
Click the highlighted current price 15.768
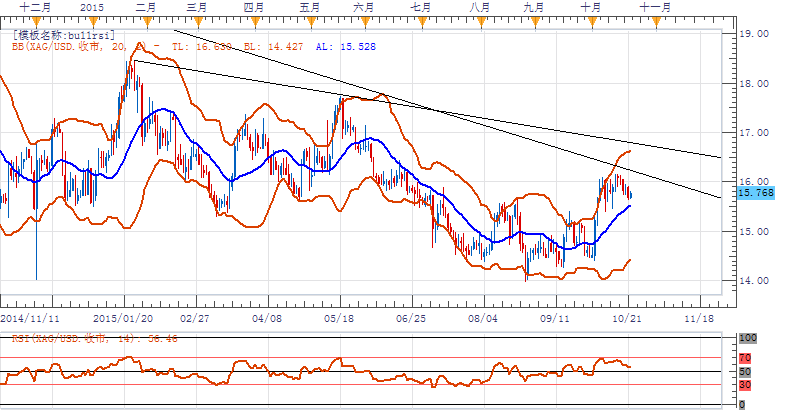click(x=756, y=193)
